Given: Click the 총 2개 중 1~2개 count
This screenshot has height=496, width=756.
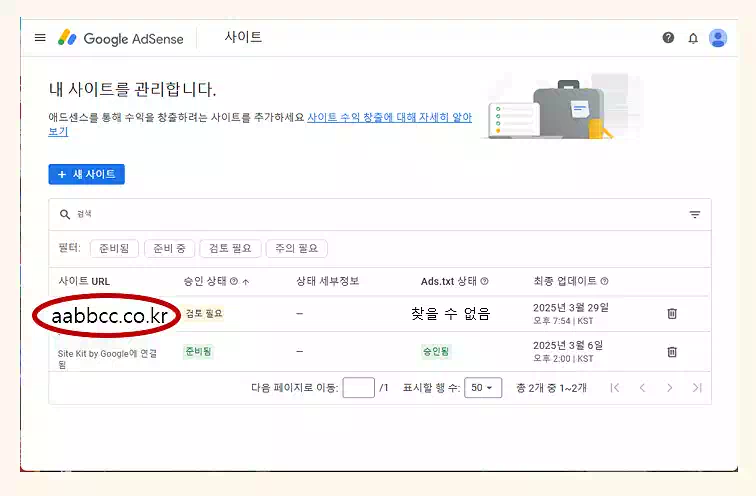Looking at the screenshot, I should click(x=551, y=388).
